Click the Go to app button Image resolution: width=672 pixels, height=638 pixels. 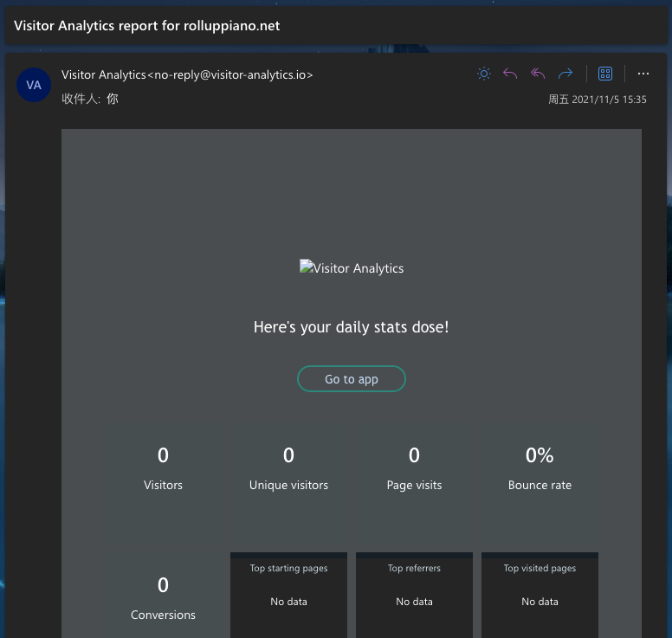(352, 379)
